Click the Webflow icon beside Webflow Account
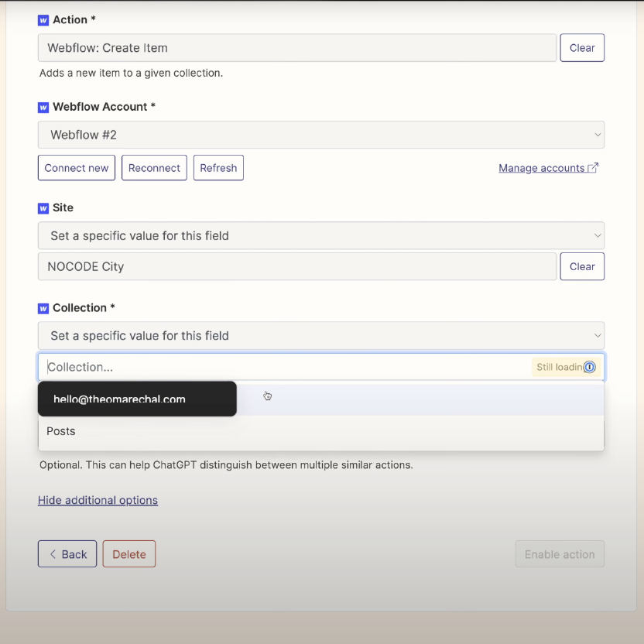Screen dimensions: 644x644 43,107
